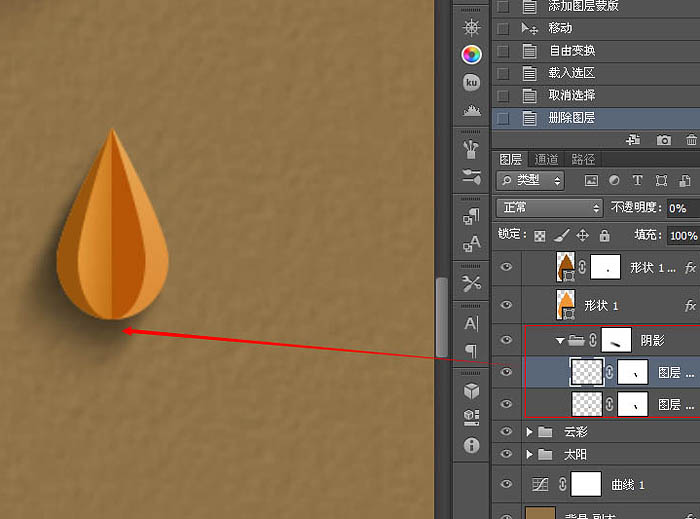Select the 删除图层 history state
Viewport: 700px width, 519px height.
click(x=596, y=118)
